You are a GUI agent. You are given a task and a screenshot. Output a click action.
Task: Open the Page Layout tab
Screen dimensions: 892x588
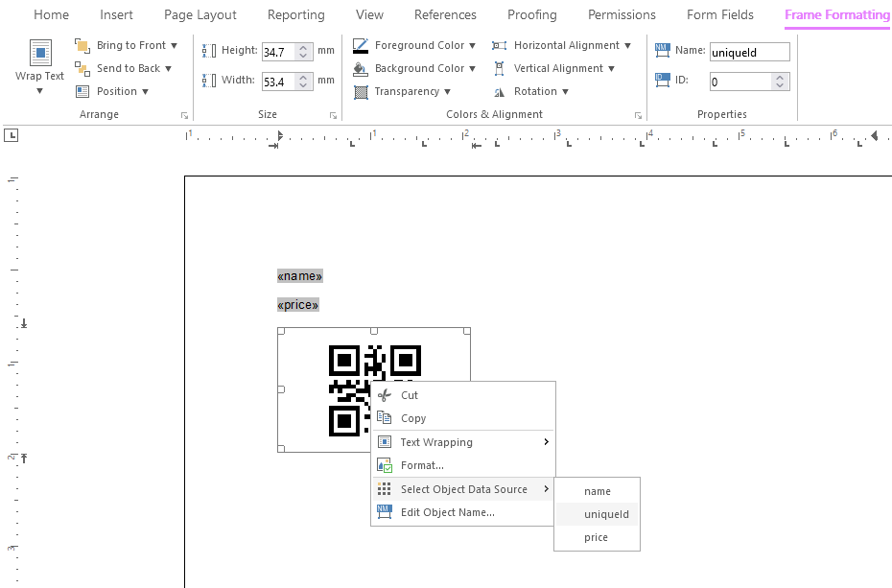point(200,14)
